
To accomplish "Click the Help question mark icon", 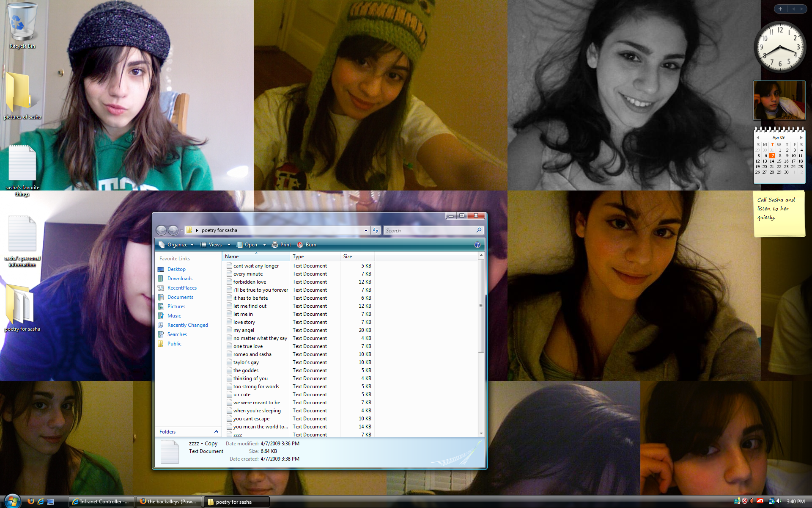I will tap(477, 245).
